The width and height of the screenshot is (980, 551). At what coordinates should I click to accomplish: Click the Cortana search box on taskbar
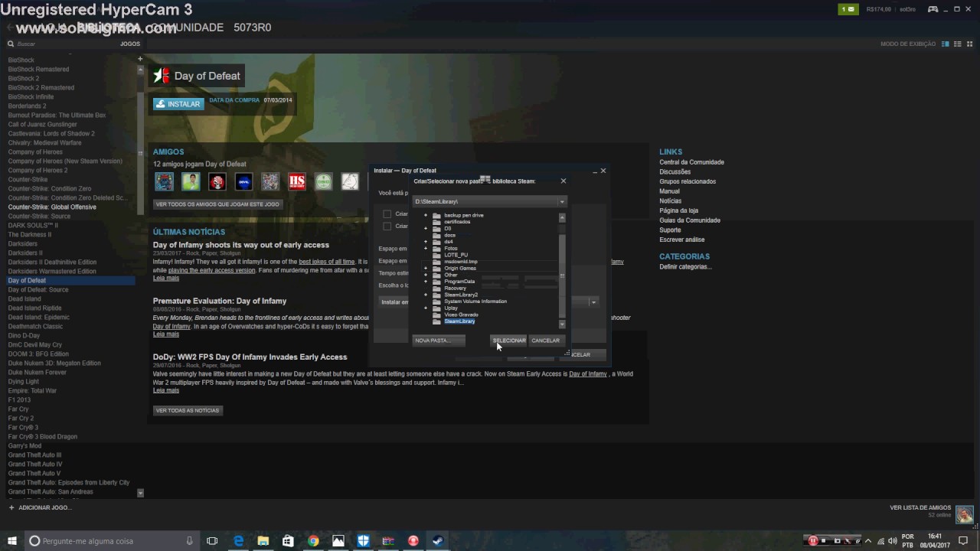pyautogui.click(x=112, y=541)
